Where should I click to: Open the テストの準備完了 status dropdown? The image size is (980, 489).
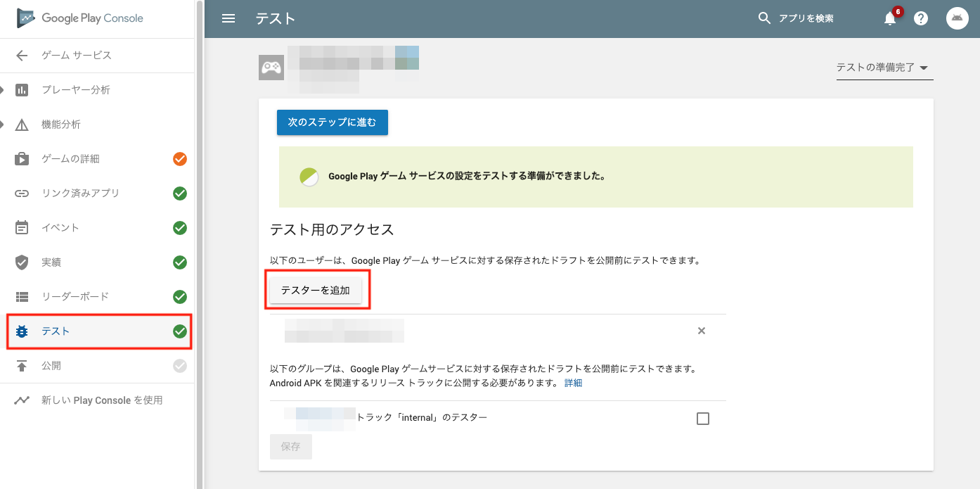pos(884,68)
